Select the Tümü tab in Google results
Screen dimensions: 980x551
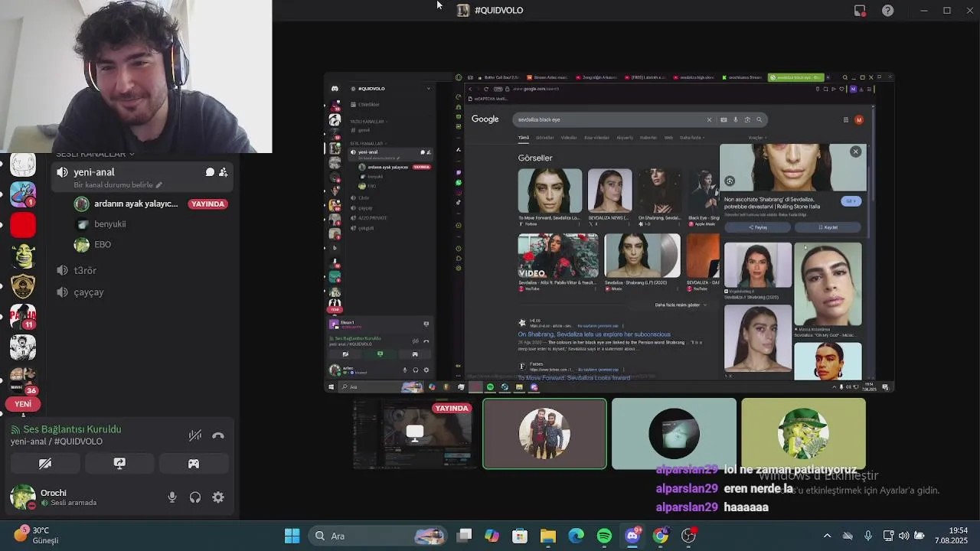point(524,138)
